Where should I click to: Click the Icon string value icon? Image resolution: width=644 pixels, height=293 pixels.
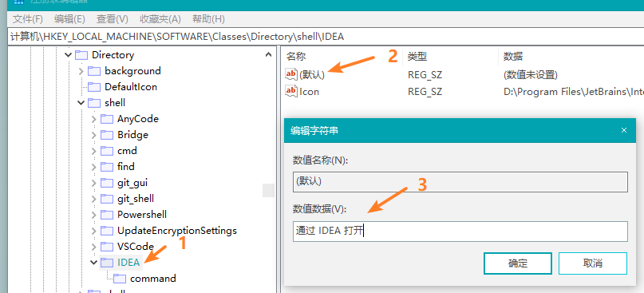pos(290,91)
